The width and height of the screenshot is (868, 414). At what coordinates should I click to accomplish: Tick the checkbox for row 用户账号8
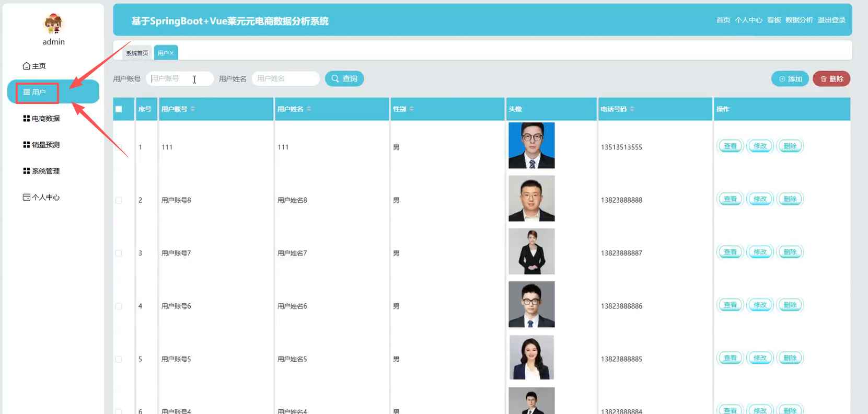[x=119, y=200]
